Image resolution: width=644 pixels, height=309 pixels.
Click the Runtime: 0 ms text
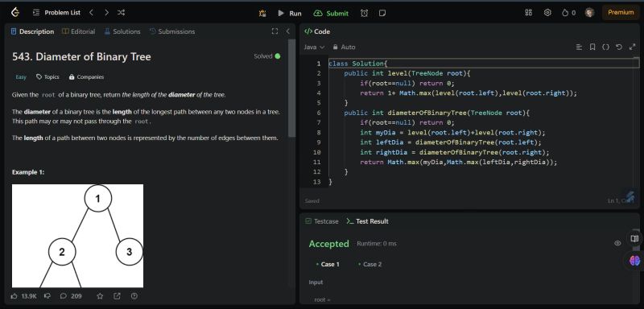(377, 243)
